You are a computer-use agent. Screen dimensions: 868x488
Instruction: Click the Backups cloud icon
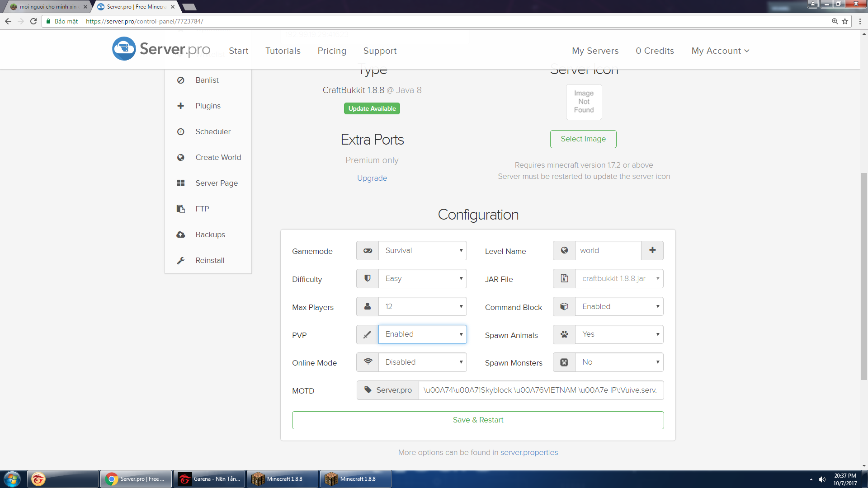tap(181, 235)
